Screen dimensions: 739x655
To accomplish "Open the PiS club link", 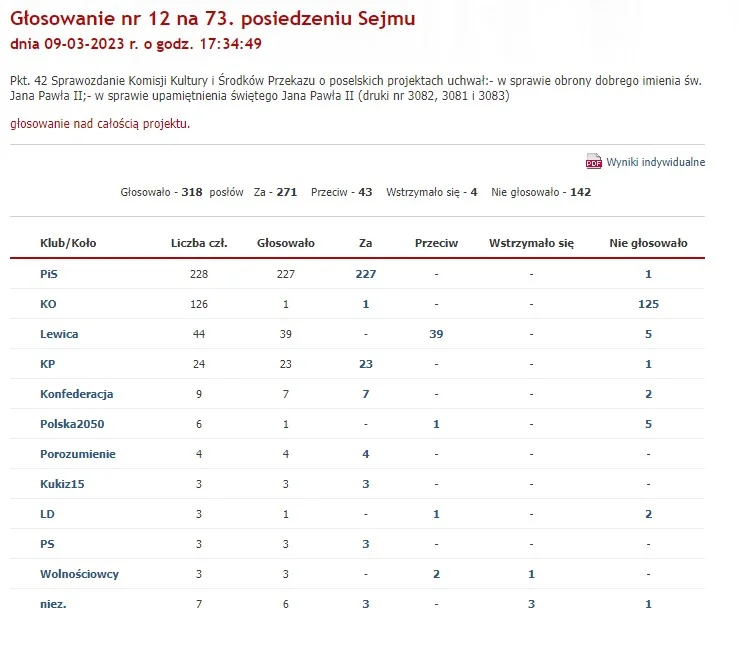I will 49,274.
